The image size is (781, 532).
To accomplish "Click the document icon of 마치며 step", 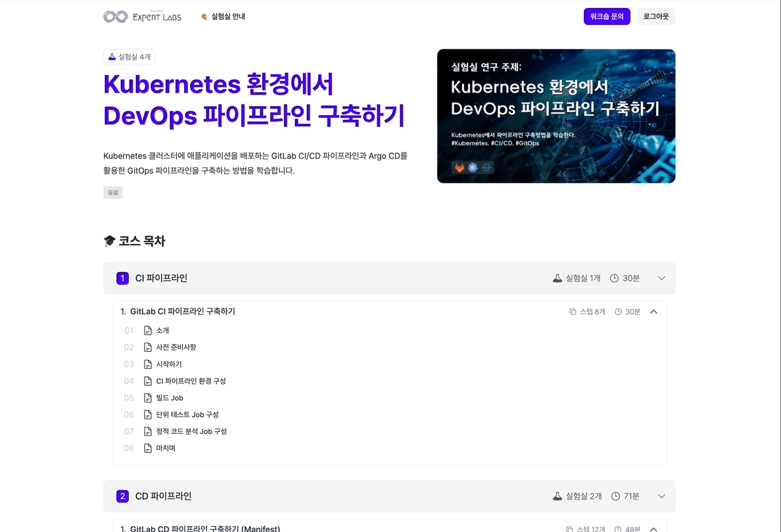I will tap(147, 448).
